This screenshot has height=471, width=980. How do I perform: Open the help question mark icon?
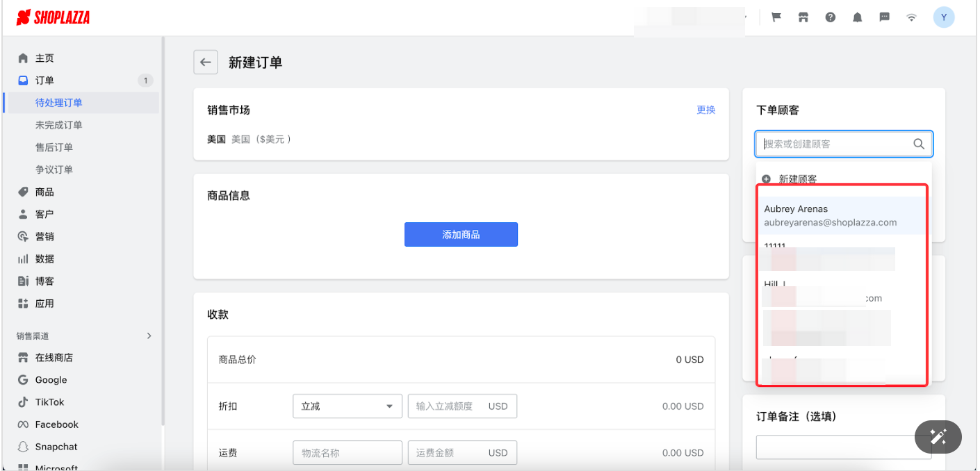click(831, 17)
